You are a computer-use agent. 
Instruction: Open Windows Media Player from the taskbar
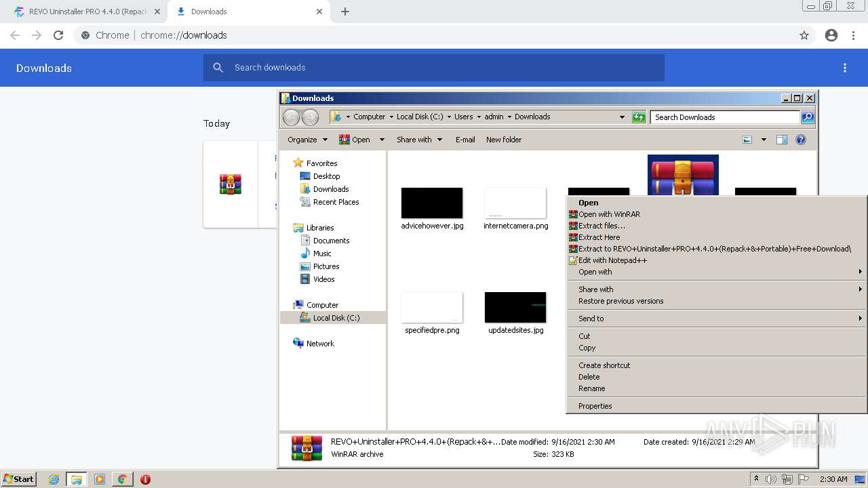pos(100,479)
